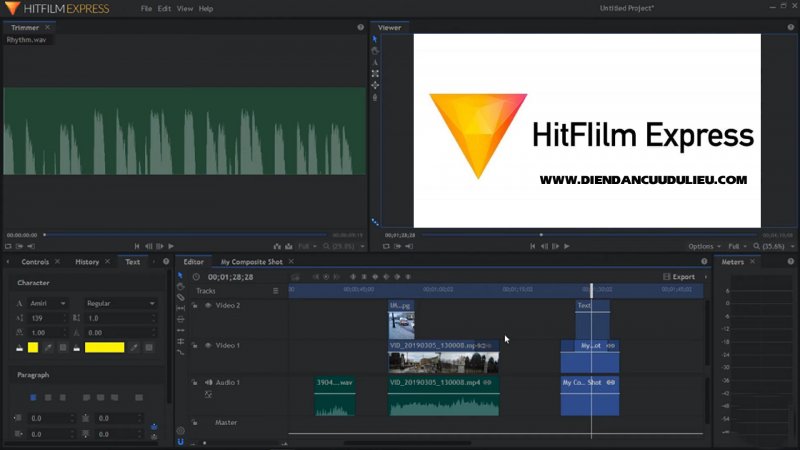Step forward one frame in Trimmer

point(160,246)
